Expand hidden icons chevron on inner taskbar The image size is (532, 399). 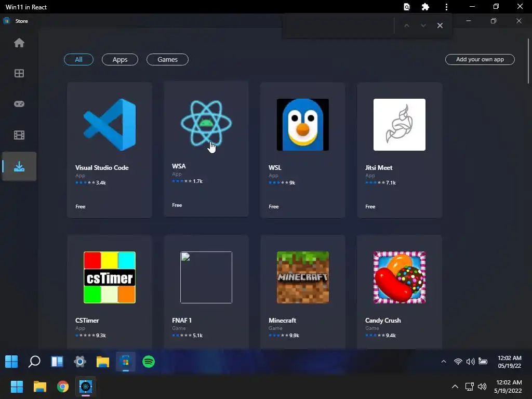(444, 362)
